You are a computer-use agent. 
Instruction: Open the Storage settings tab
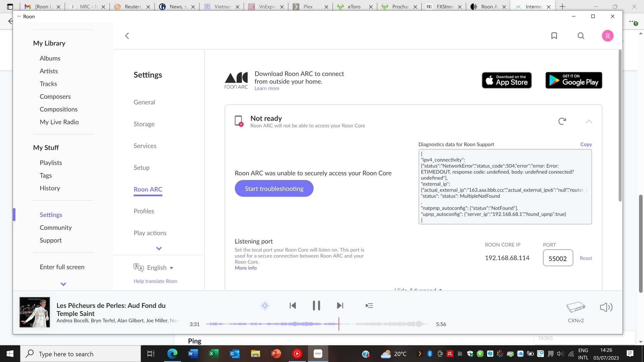click(x=144, y=124)
